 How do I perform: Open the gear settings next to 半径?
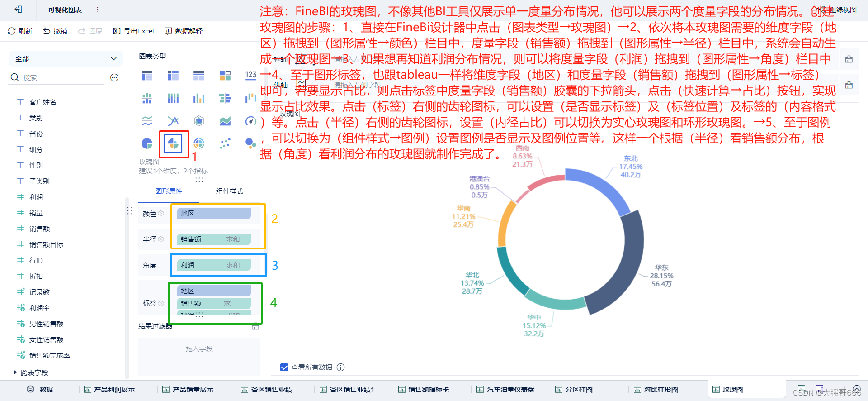point(161,239)
